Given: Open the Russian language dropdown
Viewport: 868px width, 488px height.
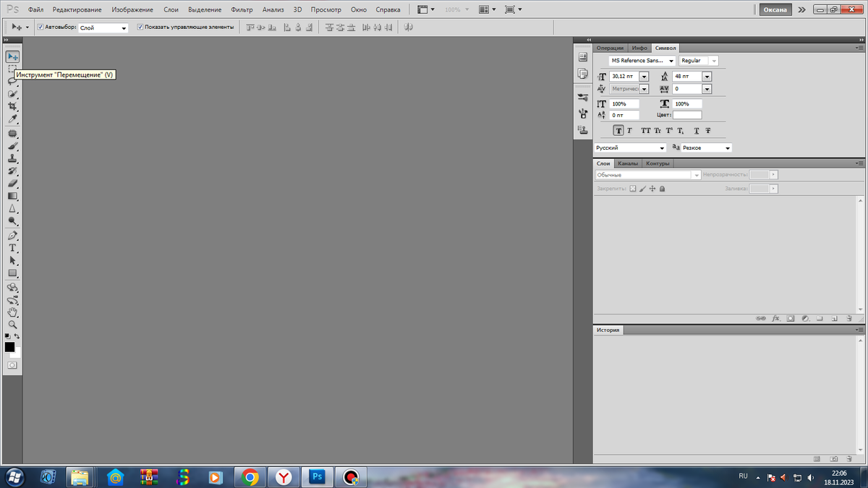Looking at the screenshot, I should click(x=630, y=147).
